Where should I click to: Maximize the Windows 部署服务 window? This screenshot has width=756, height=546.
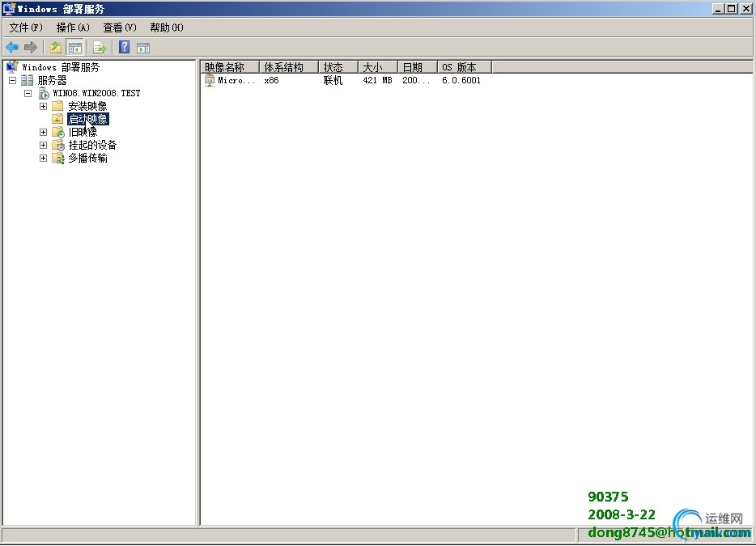click(732, 9)
